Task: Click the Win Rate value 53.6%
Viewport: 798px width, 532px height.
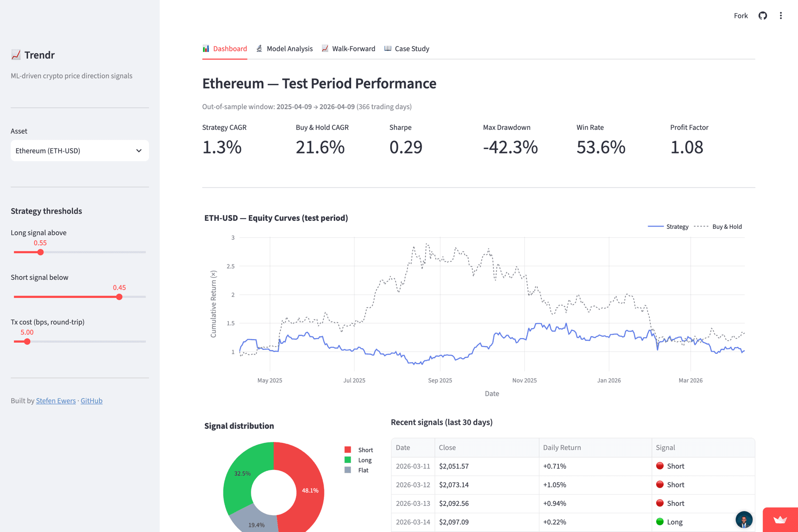Action: 601,147
